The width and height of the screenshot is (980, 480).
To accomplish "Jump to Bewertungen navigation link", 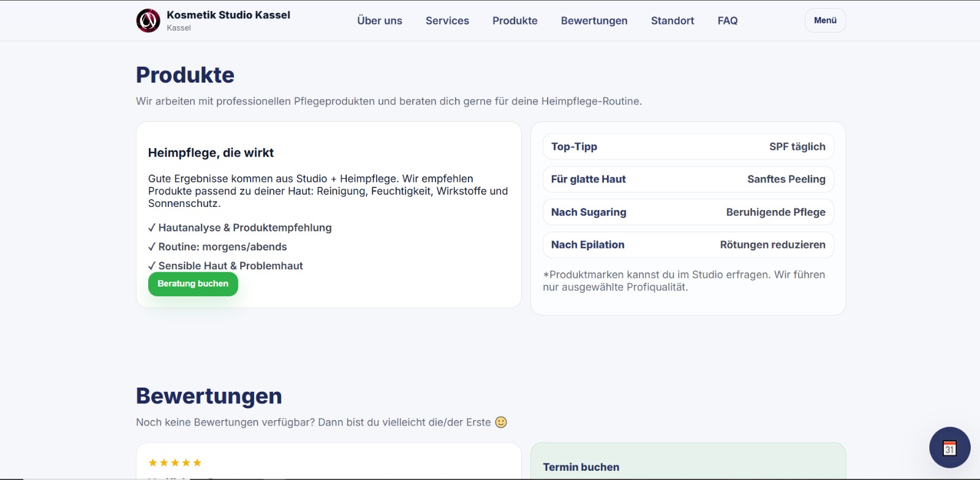I will (x=594, y=21).
